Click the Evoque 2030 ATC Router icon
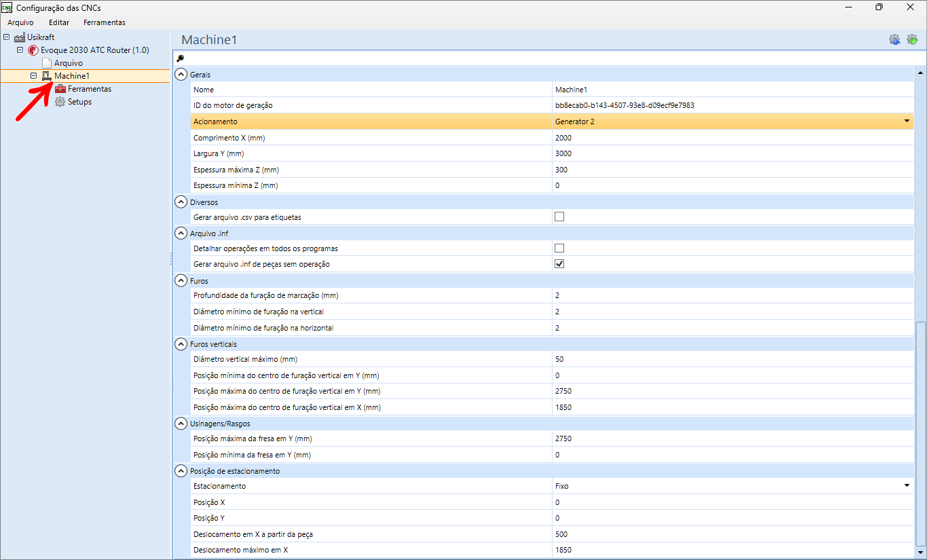 33,50
